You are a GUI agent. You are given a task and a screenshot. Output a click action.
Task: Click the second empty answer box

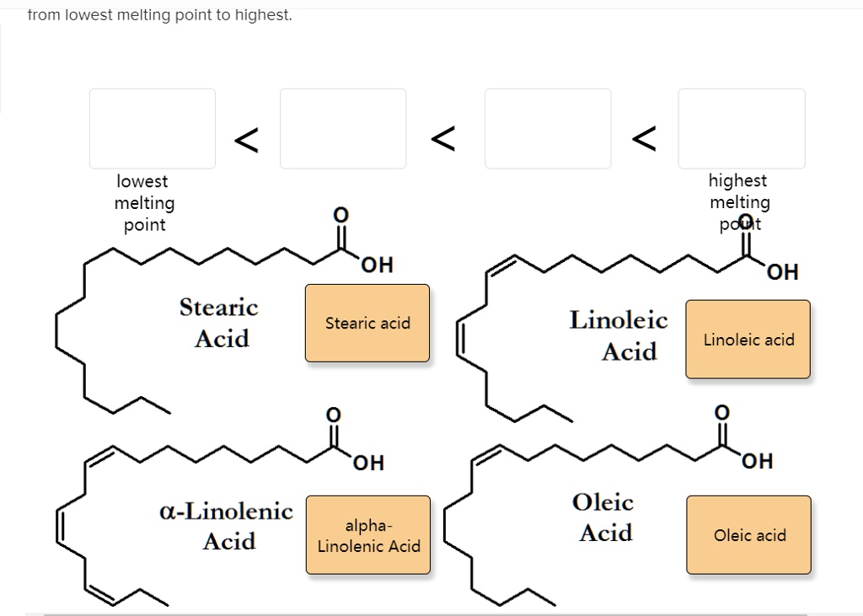point(343,128)
